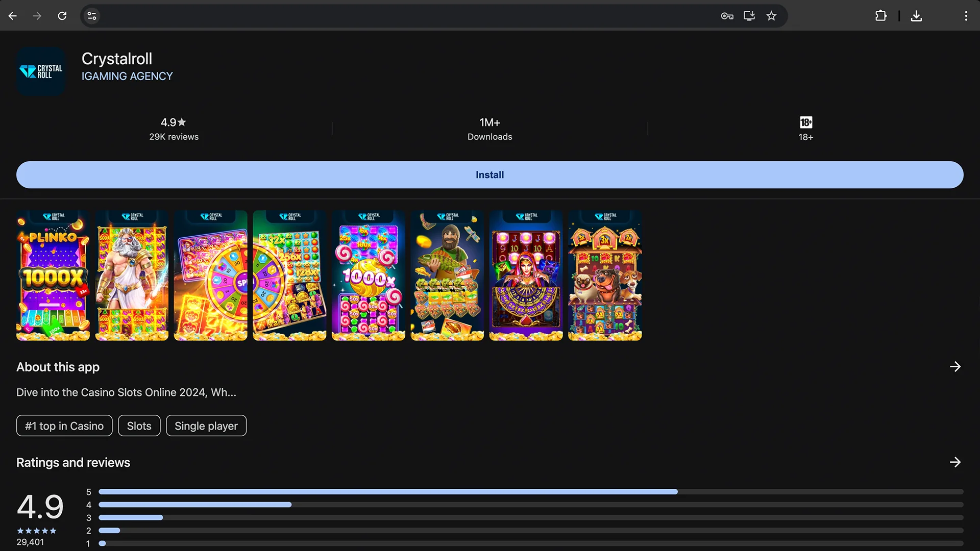Open the dog house slot screenshot

[605, 275]
